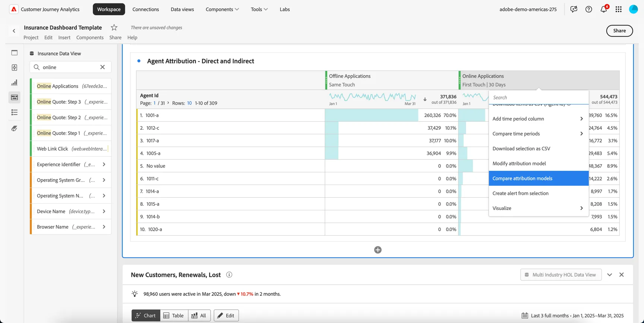Expand the Device Name dimension

click(x=104, y=211)
